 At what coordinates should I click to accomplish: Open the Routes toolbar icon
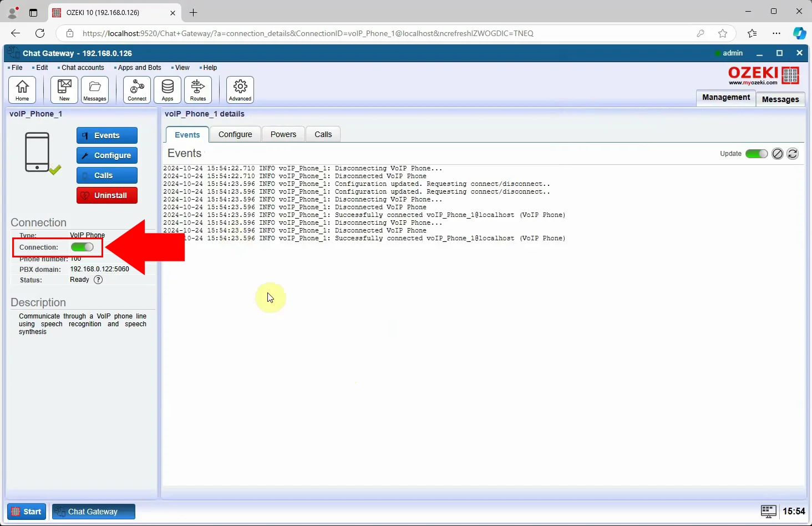click(x=198, y=90)
